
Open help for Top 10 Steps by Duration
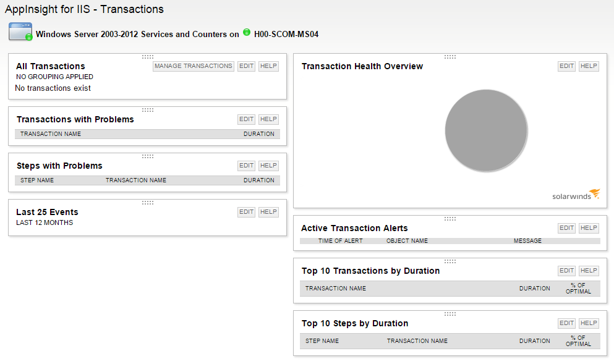coord(589,323)
